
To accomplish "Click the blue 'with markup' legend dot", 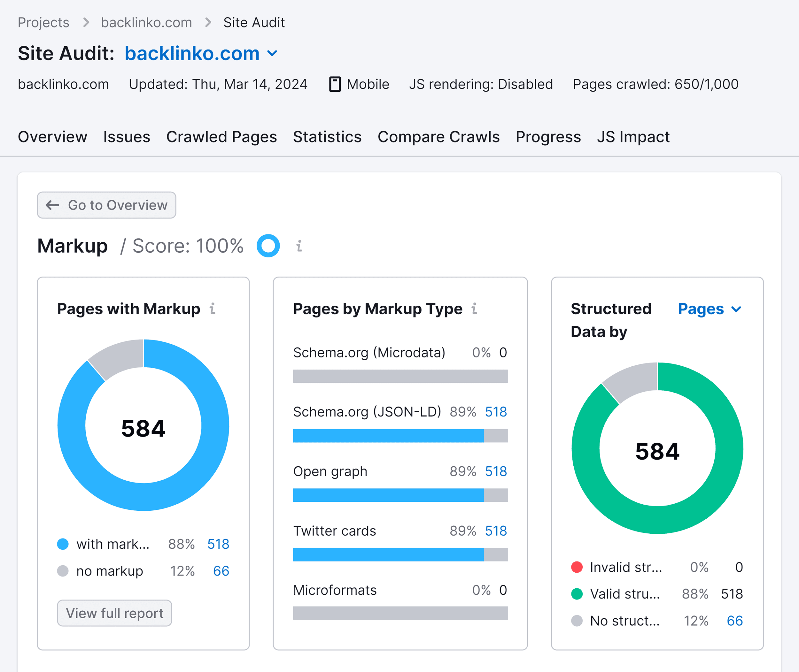I will click(63, 544).
